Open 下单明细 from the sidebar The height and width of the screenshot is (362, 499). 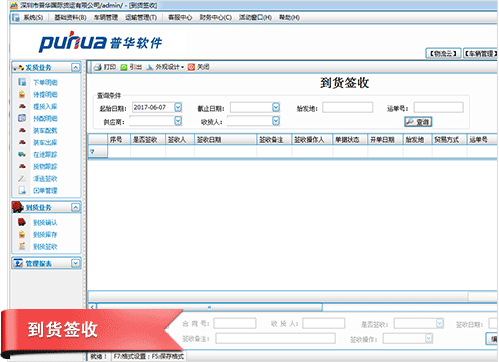(45, 82)
